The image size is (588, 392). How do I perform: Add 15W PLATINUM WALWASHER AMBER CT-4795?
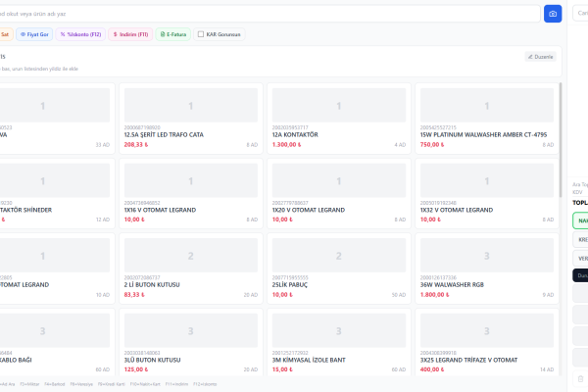485,118
